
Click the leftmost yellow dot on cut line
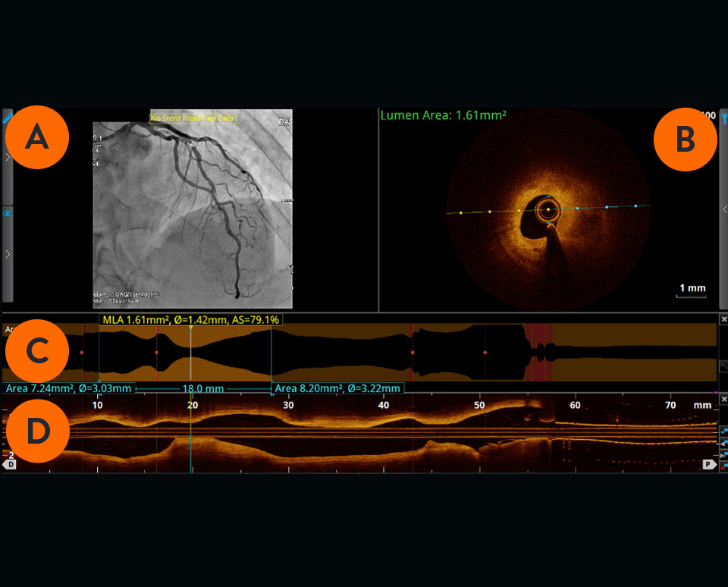coord(460,212)
